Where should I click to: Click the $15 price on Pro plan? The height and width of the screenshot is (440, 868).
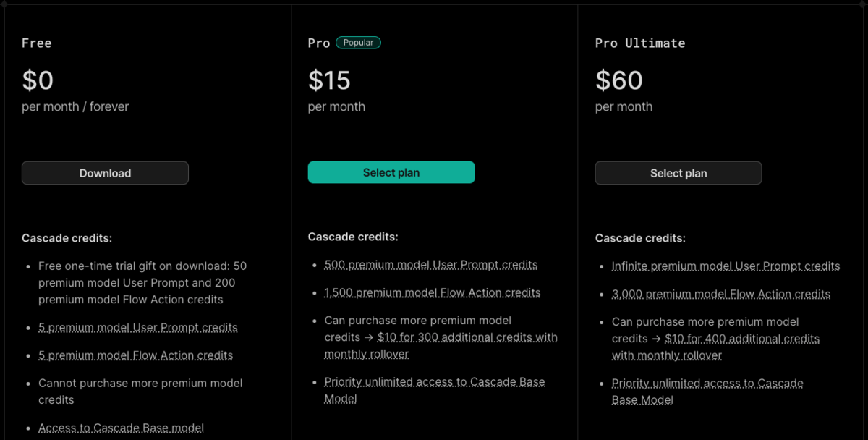click(330, 80)
